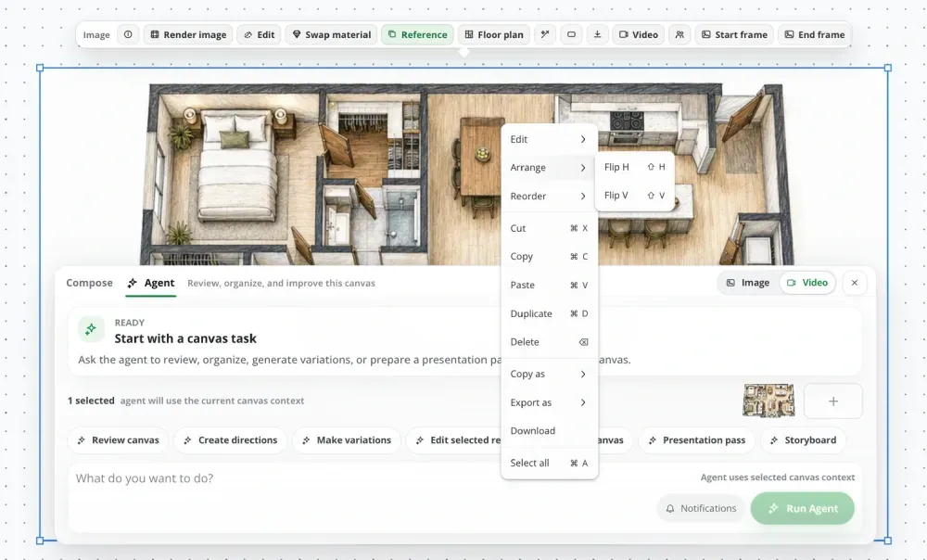Image resolution: width=927 pixels, height=560 pixels.
Task: Expand the Export as submenu
Action: click(549, 402)
